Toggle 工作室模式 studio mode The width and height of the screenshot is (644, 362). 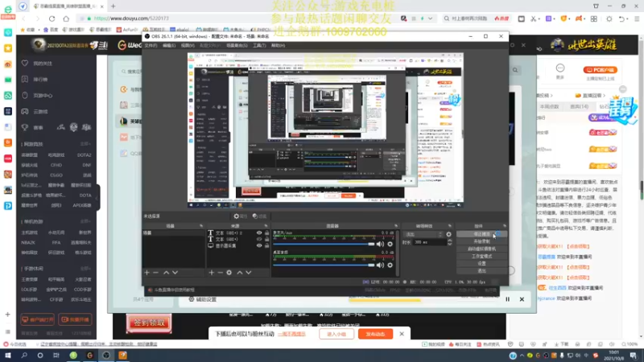tap(481, 256)
